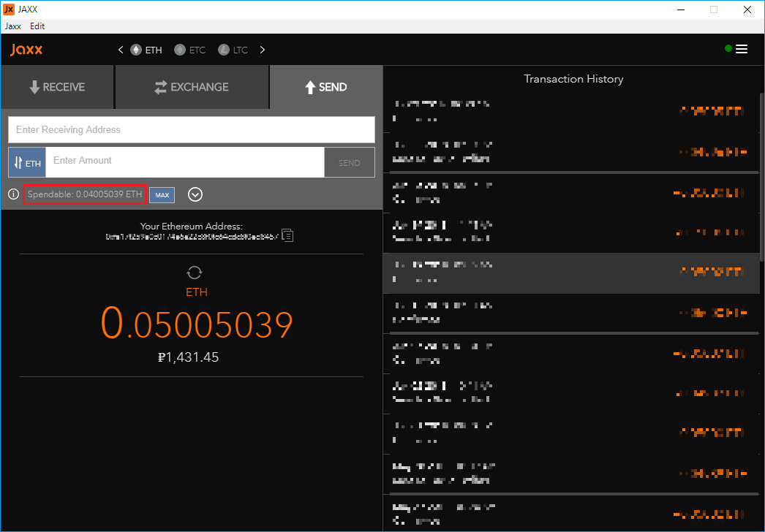Go to next coin with right chevron
This screenshot has height=532, width=765.
click(263, 50)
